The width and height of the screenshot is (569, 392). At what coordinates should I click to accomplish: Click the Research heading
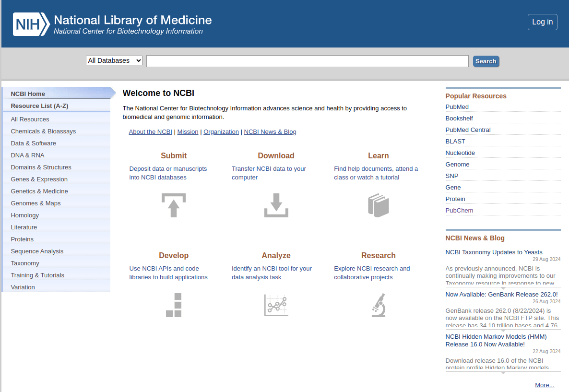point(379,255)
